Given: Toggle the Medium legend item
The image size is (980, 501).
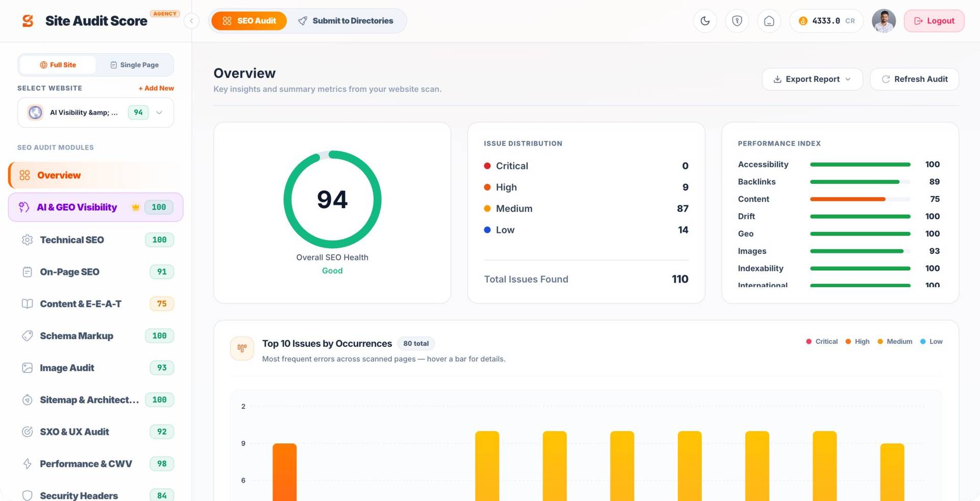Looking at the screenshot, I should click(894, 341).
